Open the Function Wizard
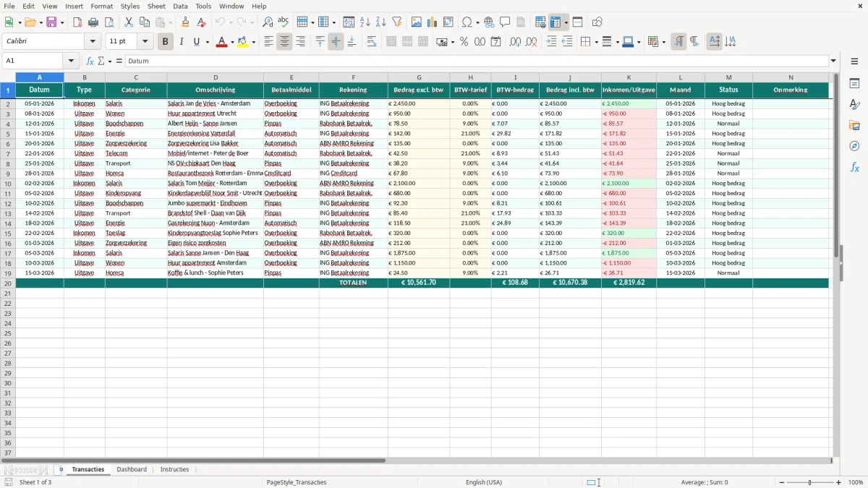This screenshot has height=488, width=868. point(90,61)
